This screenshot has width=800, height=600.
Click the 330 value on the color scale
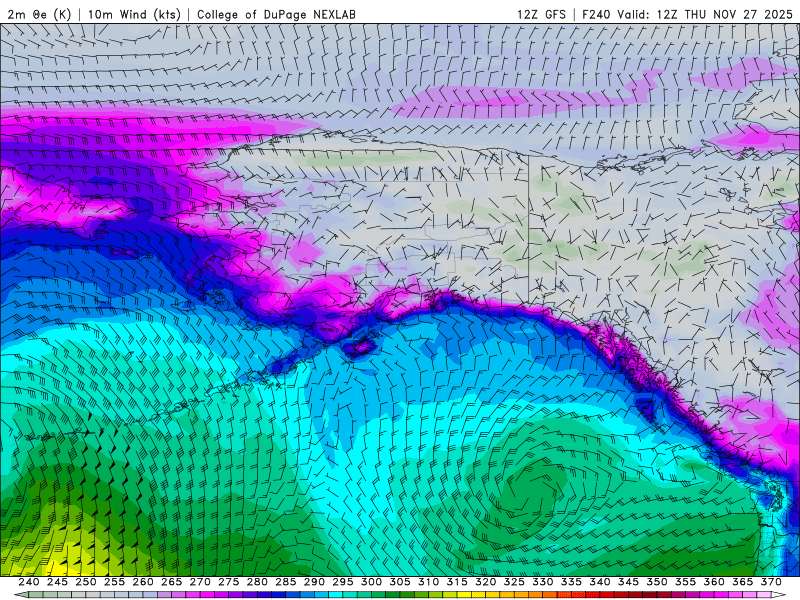coord(543,582)
